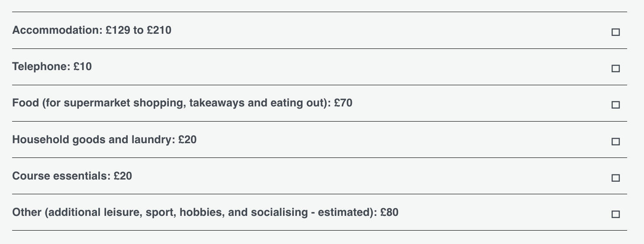Select the Household goods and laundry heading

point(93,140)
